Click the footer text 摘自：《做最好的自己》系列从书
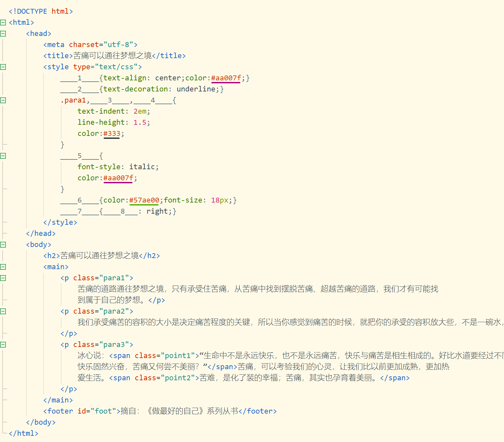Image resolution: width=504 pixels, height=442 pixels. pos(179,411)
